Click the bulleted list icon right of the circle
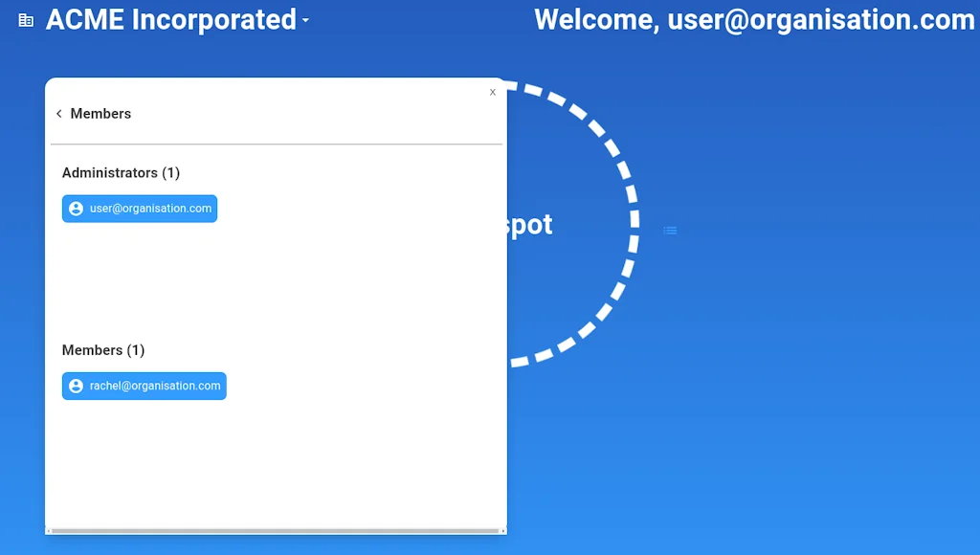Image resolution: width=980 pixels, height=555 pixels. pyautogui.click(x=670, y=230)
